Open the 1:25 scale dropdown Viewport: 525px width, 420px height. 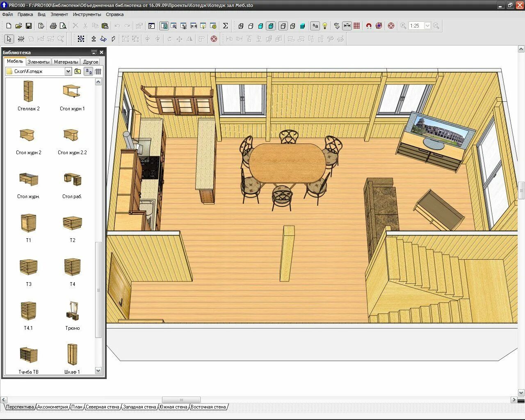click(427, 26)
